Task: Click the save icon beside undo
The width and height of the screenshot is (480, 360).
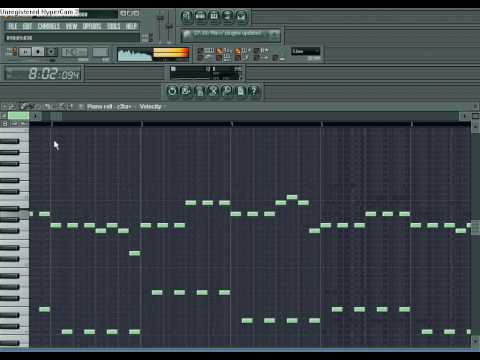Action: tap(186, 91)
